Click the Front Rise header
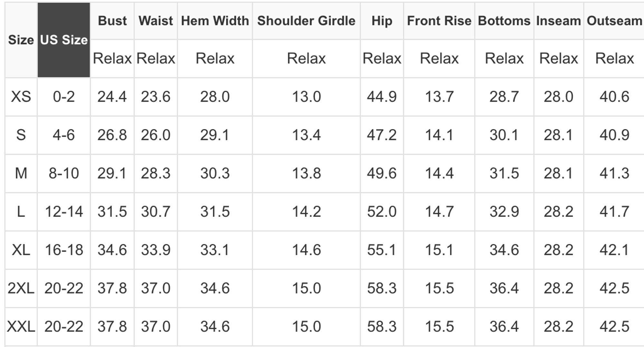The height and width of the screenshot is (347, 644). 439,21
